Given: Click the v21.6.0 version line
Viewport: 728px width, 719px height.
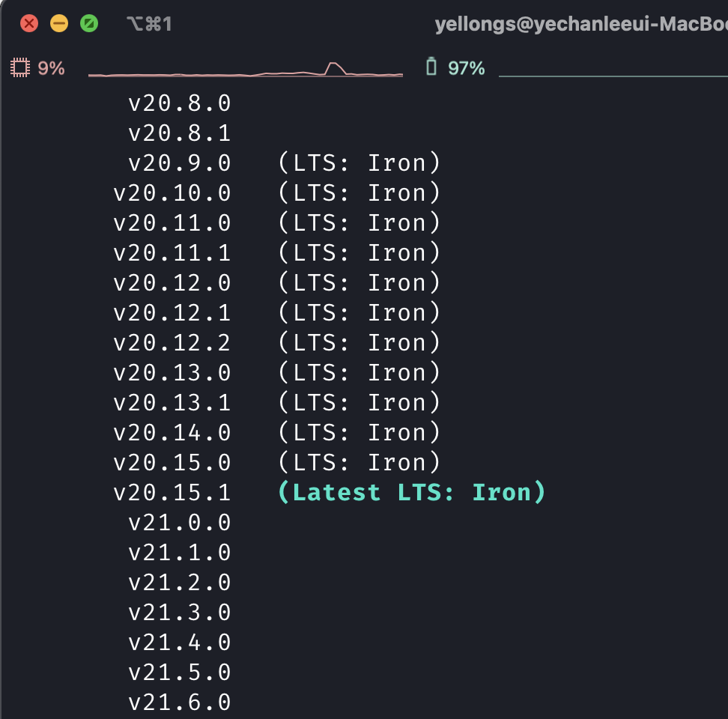Looking at the screenshot, I should point(180,703).
